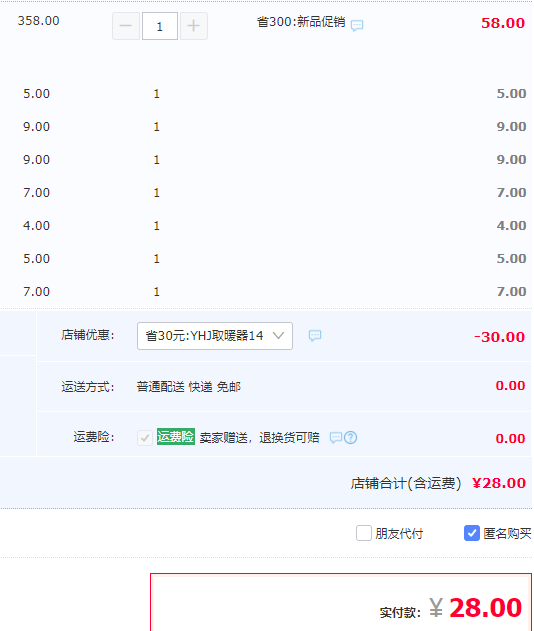
Task: Click the dropdown chevron beside YHJ取暖器14
Action: pos(278,335)
